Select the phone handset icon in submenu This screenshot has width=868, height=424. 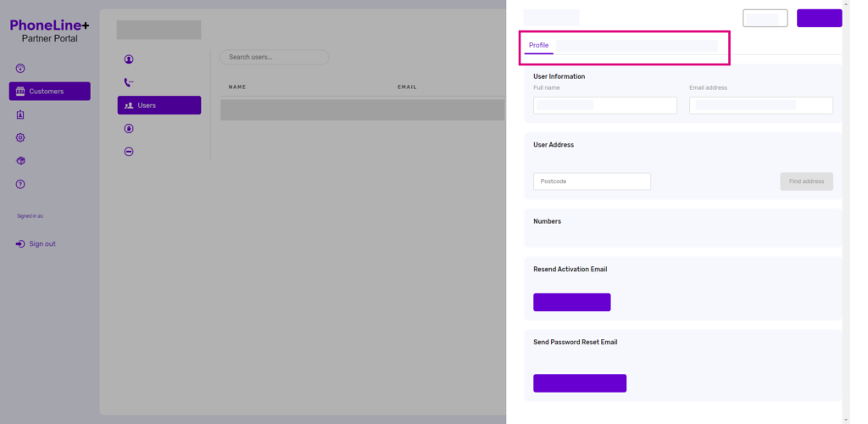[129, 82]
